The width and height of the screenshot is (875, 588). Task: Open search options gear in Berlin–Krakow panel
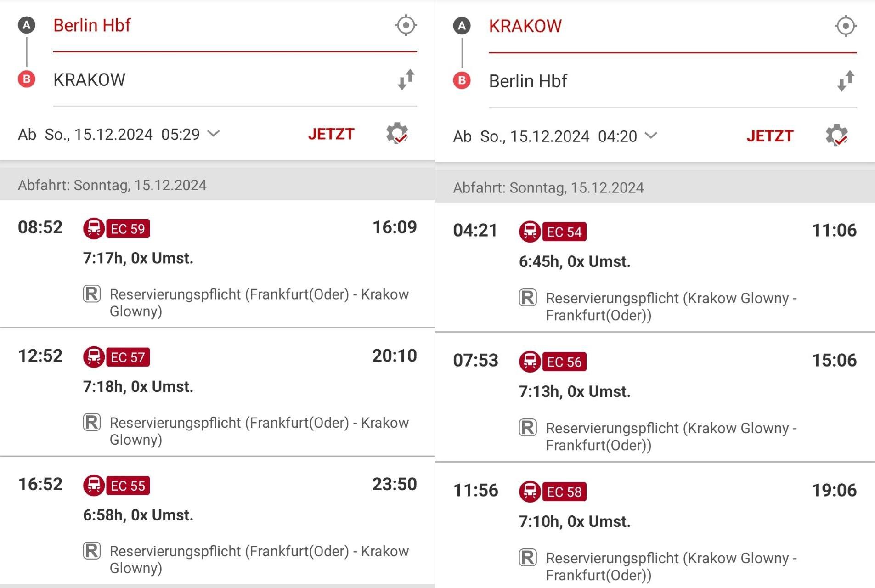click(397, 134)
